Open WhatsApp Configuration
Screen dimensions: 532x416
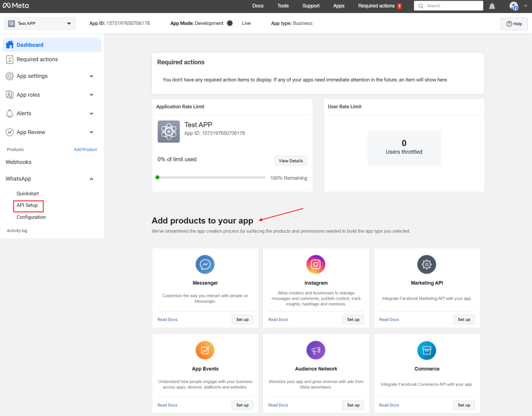click(31, 217)
